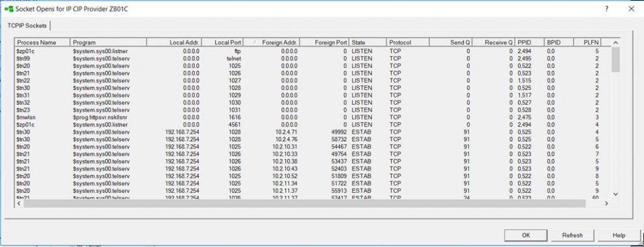Click foreign port 53437
The width and height of the screenshot is (644, 247).
tap(339, 161)
